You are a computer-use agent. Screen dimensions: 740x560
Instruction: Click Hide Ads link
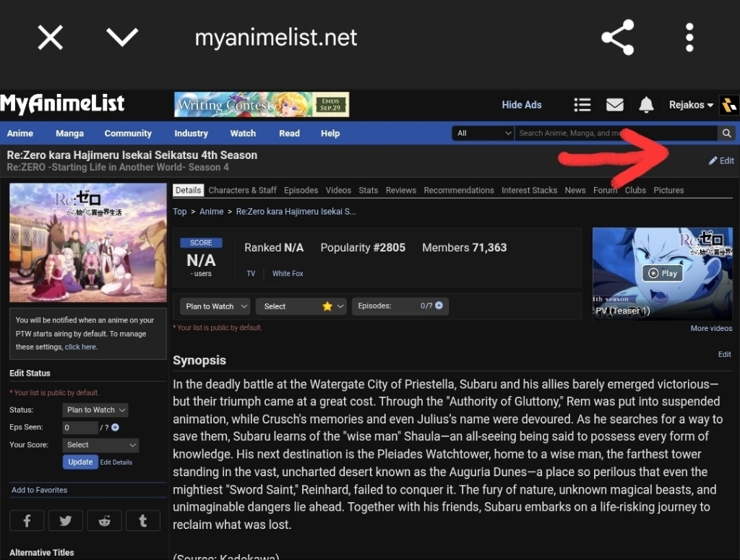point(522,105)
